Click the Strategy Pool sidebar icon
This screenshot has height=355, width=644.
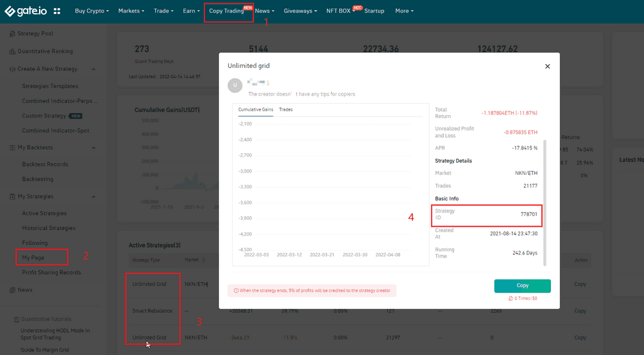pos(12,33)
